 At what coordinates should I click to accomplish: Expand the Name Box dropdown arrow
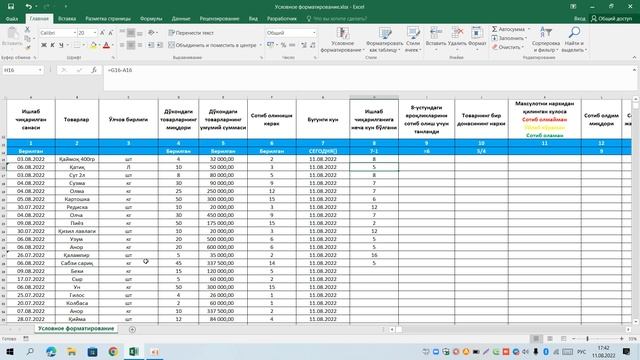coord(40,70)
